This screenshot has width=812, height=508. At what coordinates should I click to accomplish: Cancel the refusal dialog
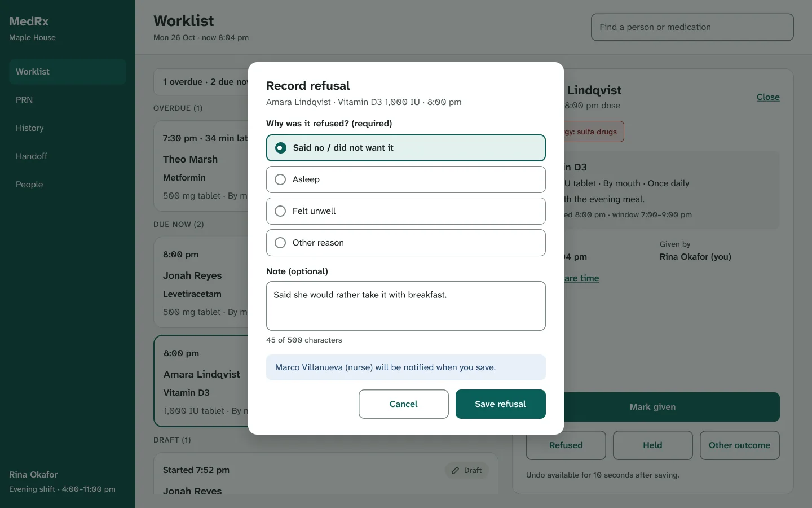[x=404, y=404]
